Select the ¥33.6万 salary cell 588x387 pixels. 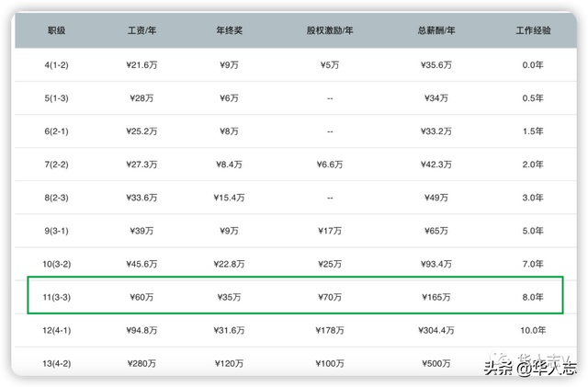pyautogui.click(x=141, y=198)
